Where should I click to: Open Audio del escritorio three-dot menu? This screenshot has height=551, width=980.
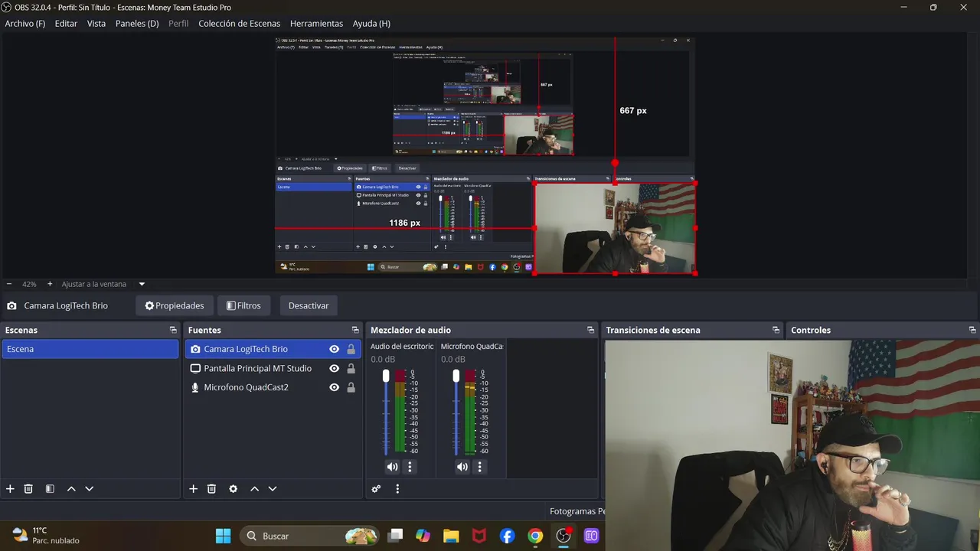[410, 467]
